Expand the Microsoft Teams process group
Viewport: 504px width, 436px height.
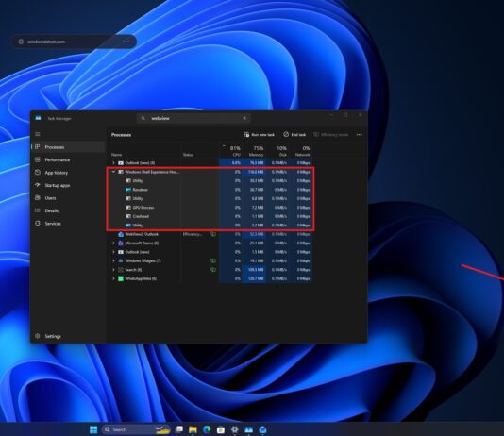113,243
